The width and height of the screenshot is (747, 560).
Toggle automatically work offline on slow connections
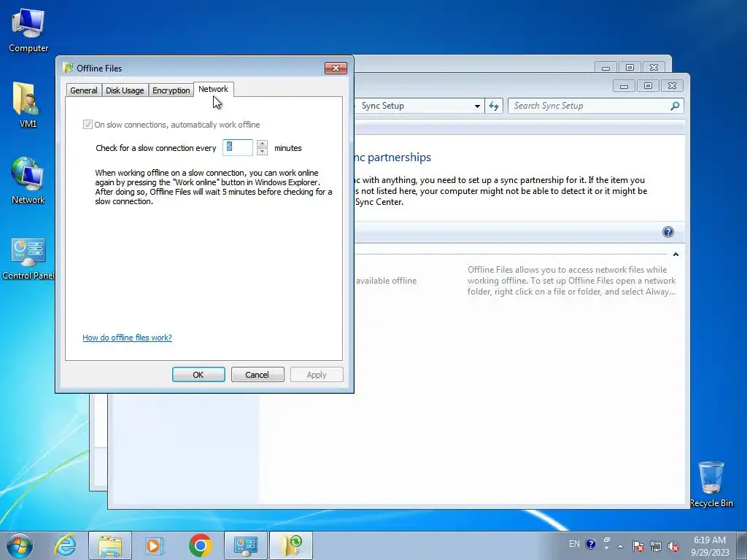point(88,124)
